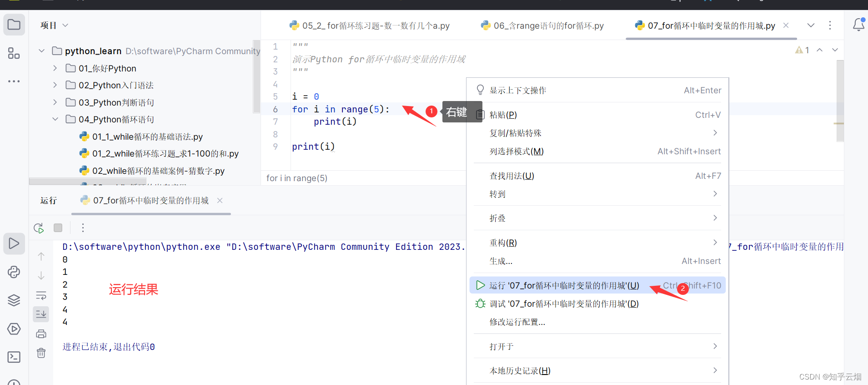Stop the running process
868x385 pixels.
[58, 228]
